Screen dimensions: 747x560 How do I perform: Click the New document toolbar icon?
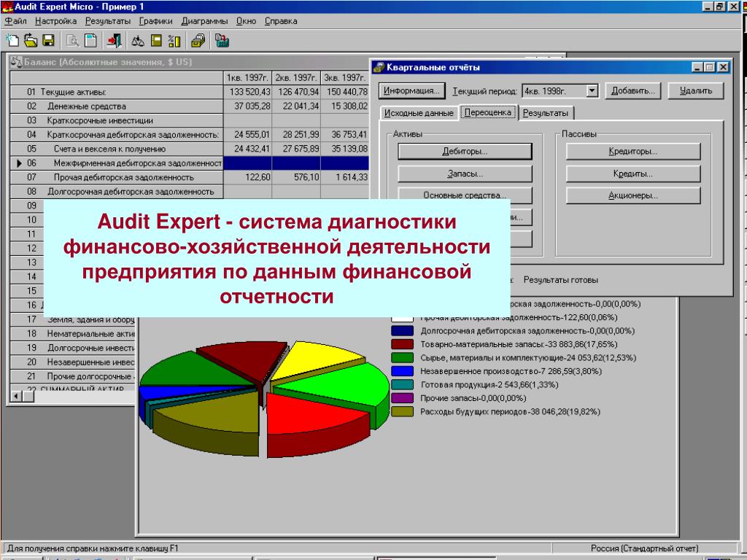point(12,41)
